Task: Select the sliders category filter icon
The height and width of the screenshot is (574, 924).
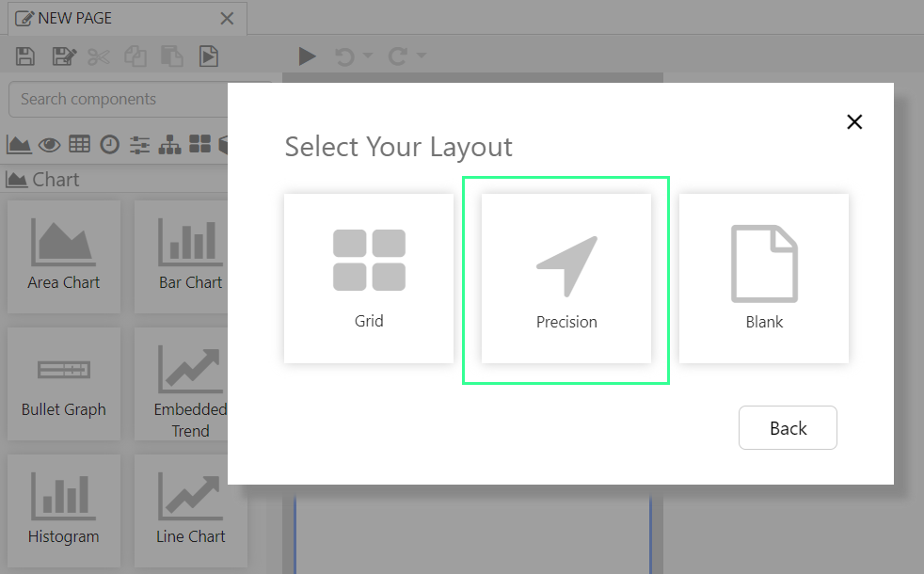Action: click(x=139, y=144)
